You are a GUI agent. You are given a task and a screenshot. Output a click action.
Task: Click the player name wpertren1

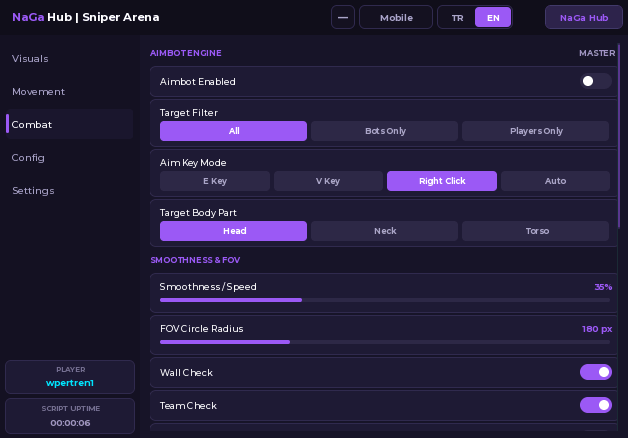click(x=70, y=383)
